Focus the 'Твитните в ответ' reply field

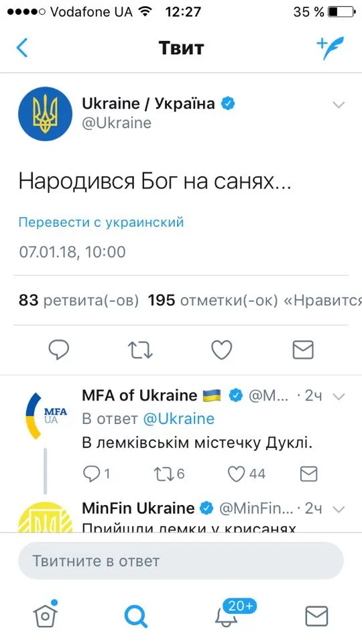[180, 561]
